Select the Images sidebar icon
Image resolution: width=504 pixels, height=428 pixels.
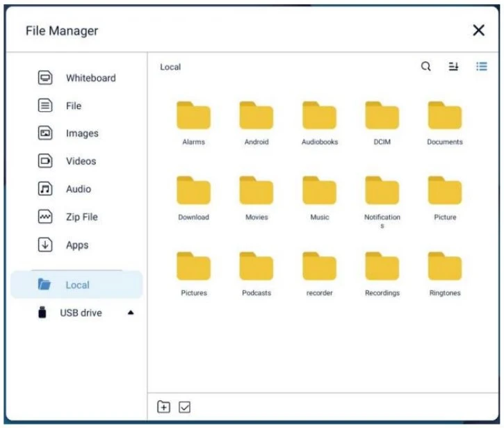pos(45,133)
